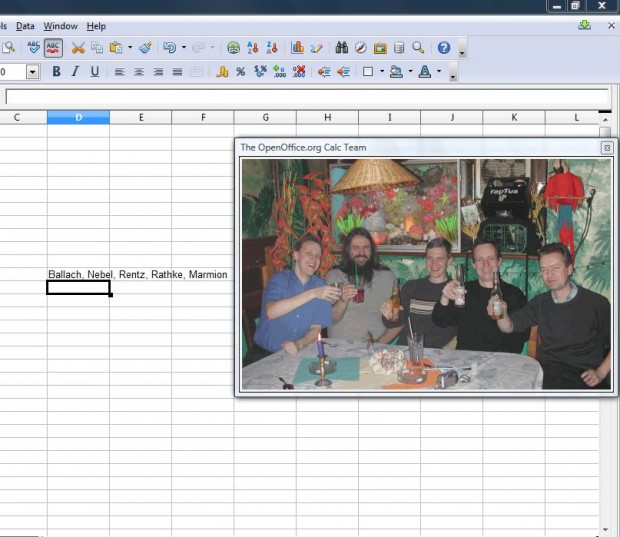The image size is (620, 537).
Task: Click the Paste clipboard icon
Action: pyautogui.click(x=116, y=48)
